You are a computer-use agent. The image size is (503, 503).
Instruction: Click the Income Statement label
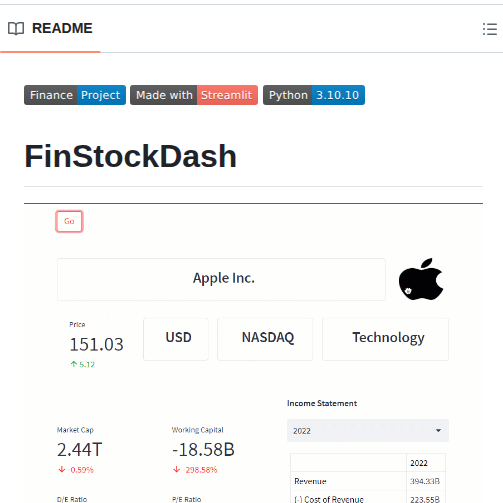[x=322, y=403]
